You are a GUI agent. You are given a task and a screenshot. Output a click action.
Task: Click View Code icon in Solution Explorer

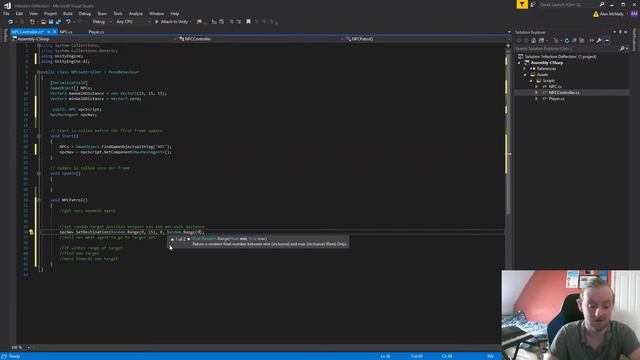pyautogui.click(x=591, y=40)
